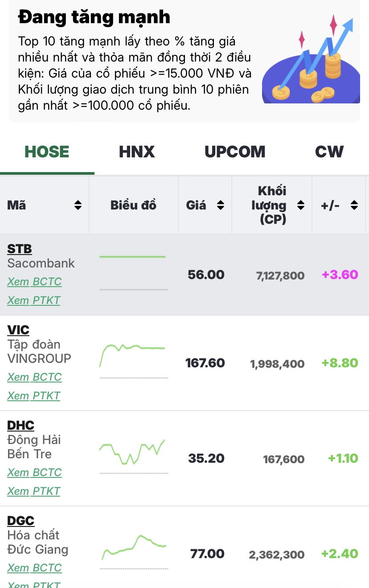Click Xem BCTC link for Sacombank

[34, 282]
